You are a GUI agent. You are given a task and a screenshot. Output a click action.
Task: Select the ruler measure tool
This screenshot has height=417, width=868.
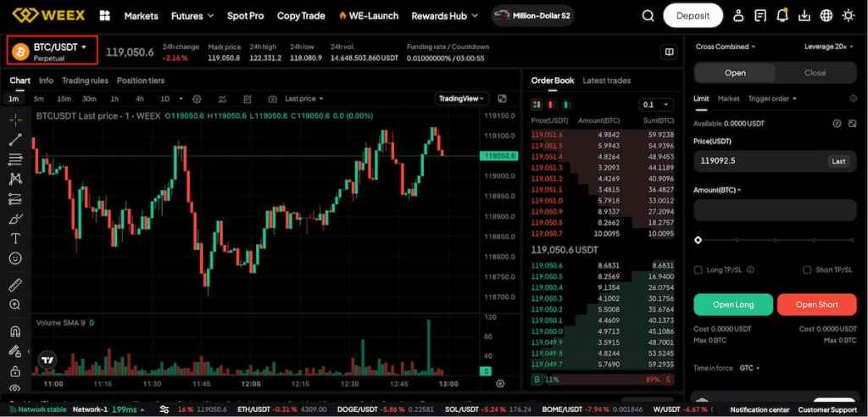pos(15,285)
